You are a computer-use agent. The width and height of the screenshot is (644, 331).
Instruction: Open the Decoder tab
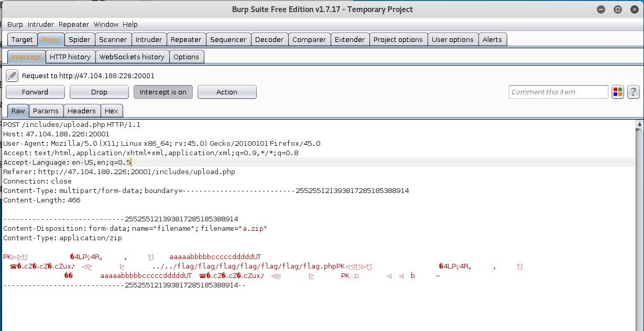click(269, 39)
